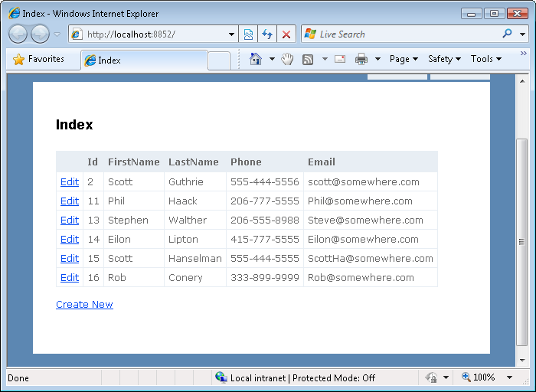
Task: Click the Phone column header
Action: (x=246, y=162)
